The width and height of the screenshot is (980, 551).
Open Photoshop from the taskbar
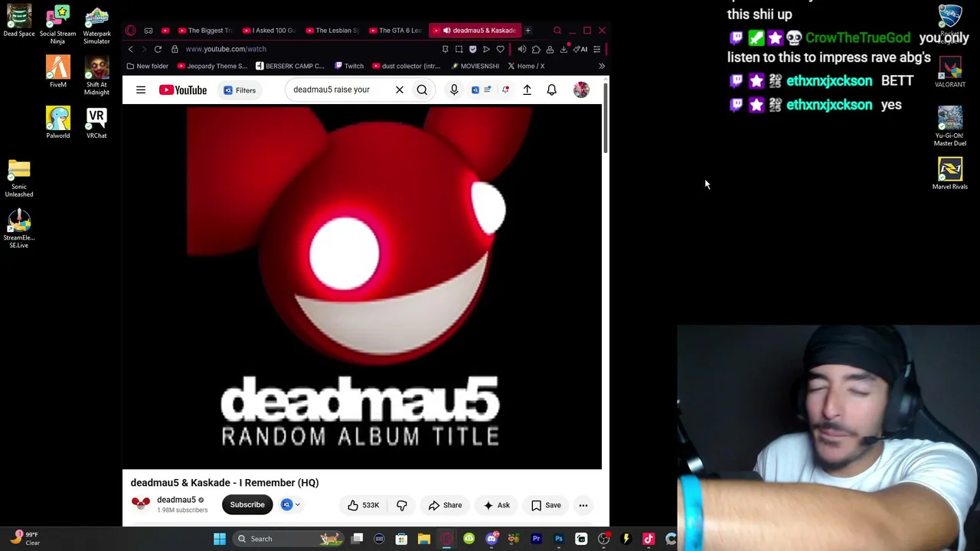(558, 539)
